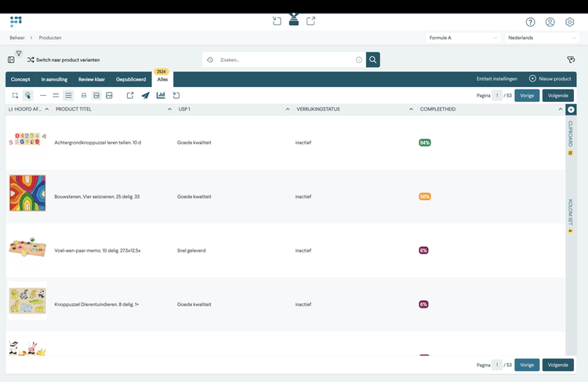The width and height of the screenshot is (588, 382).
Task: Open the Voel-een-paar-memo product thumbnail
Action: point(27,248)
